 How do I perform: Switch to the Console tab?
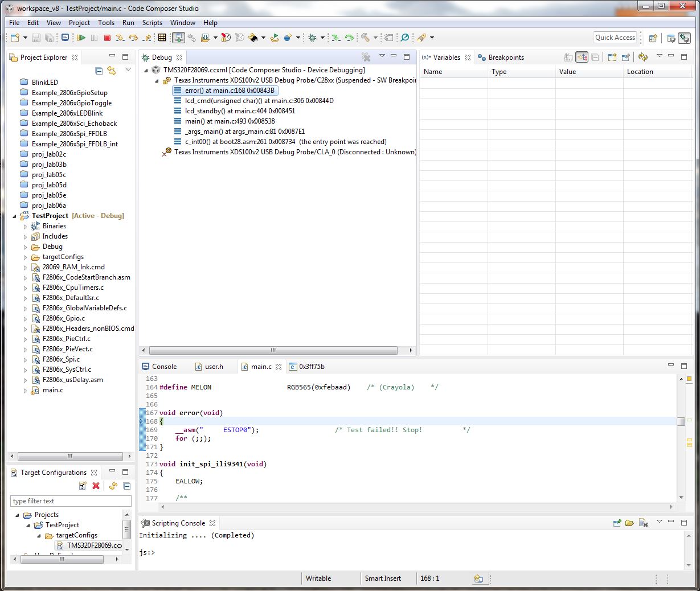click(x=159, y=367)
